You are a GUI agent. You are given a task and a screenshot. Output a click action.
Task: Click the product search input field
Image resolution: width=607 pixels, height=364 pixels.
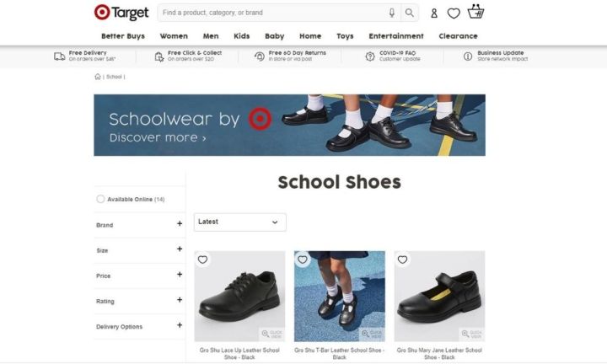coord(273,13)
